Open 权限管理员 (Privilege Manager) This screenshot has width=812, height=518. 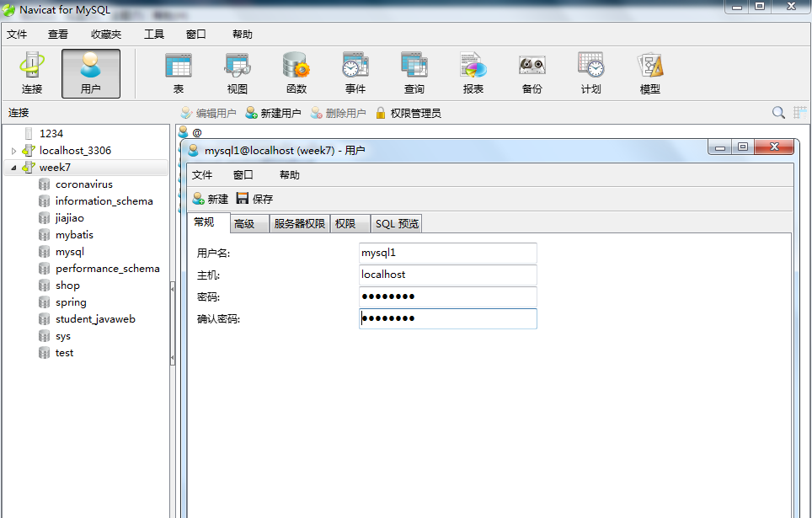pyautogui.click(x=408, y=113)
